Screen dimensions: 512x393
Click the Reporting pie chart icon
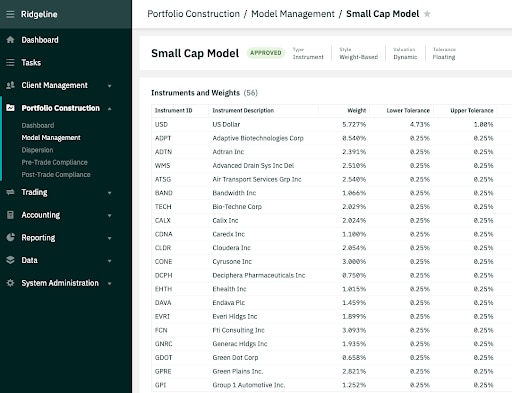[x=10, y=237]
